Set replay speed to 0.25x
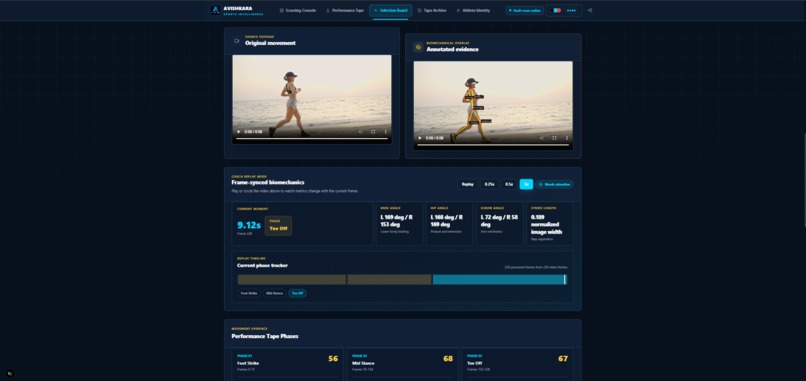Image resolution: width=806 pixels, height=381 pixels. [x=489, y=184]
